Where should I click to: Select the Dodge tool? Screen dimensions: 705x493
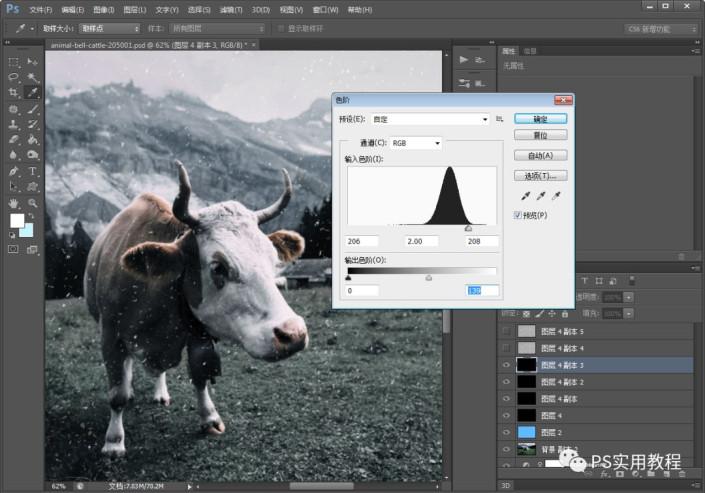32,155
